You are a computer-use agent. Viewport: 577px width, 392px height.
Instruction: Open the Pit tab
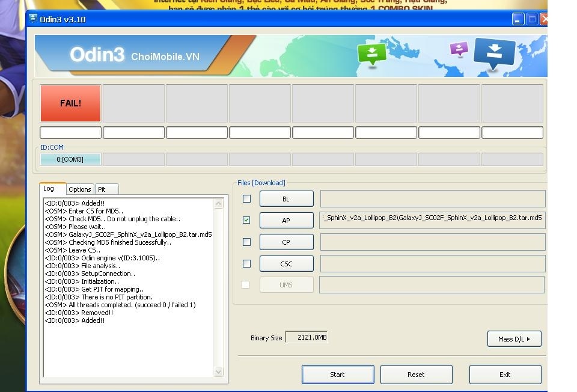pyautogui.click(x=107, y=189)
